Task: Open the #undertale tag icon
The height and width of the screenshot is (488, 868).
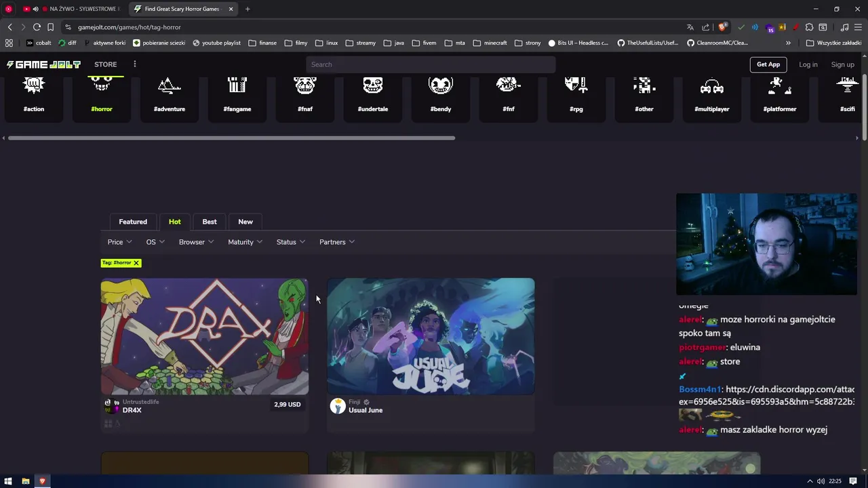Action: point(373,87)
